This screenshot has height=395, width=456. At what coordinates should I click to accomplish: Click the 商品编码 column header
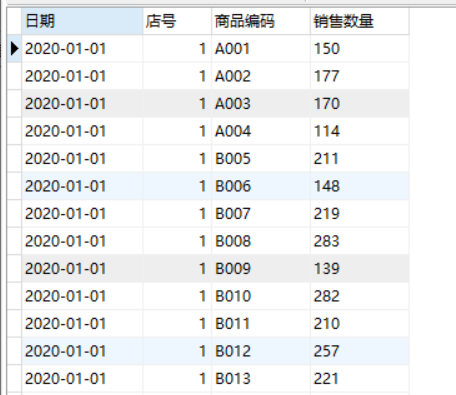click(261, 21)
